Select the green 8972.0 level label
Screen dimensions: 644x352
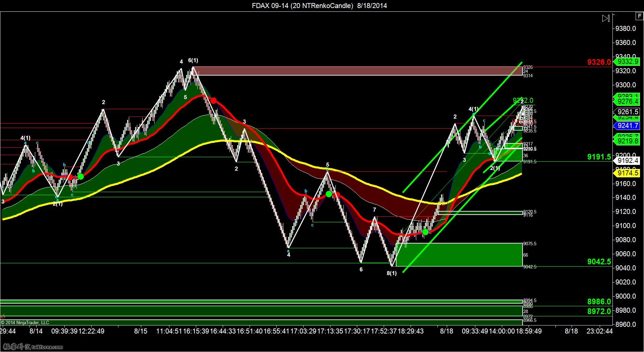pos(599,311)
